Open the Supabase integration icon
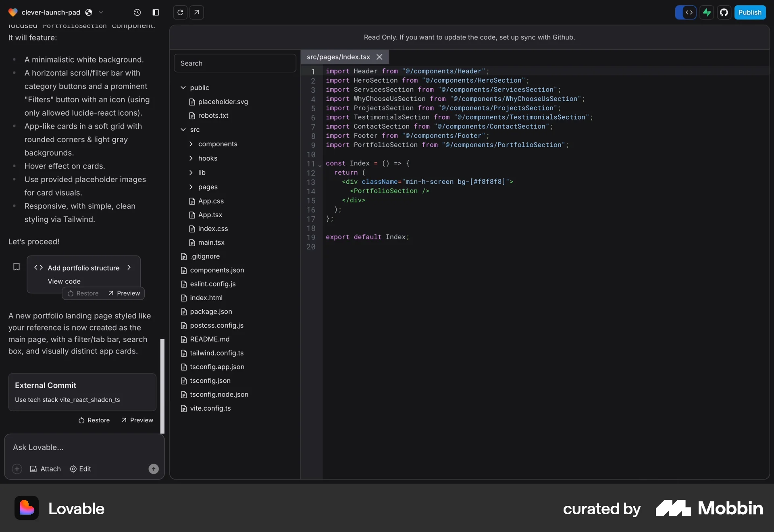Image resolution: width=774 pixels, height=532 pixels. [x=706, y=12]
